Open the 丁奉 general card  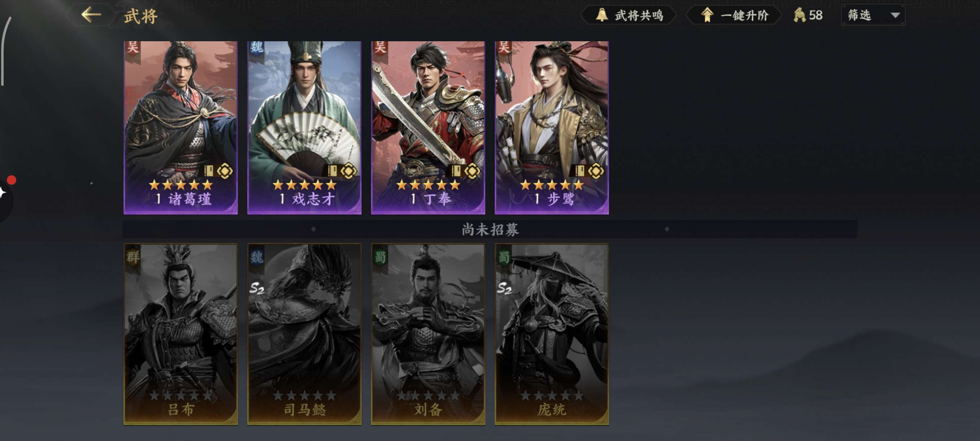point(428,128)
